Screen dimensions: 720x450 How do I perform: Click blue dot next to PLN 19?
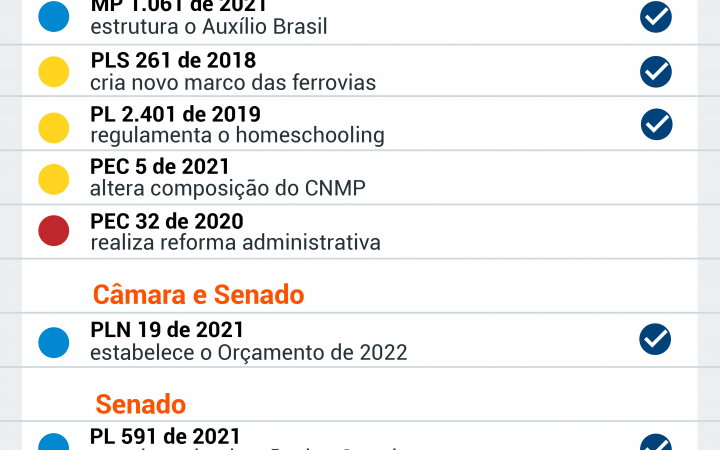pos(54,341)
